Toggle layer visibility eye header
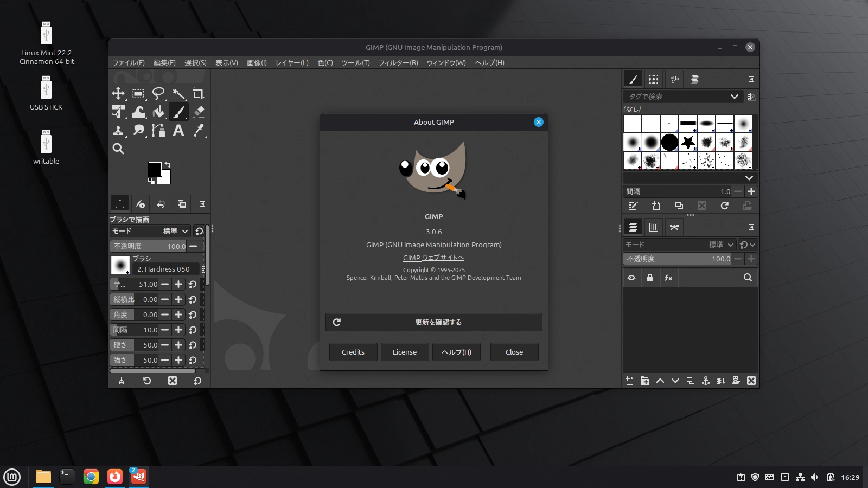The height and width of the screenshot is (488, 868). tap(631, 278)
